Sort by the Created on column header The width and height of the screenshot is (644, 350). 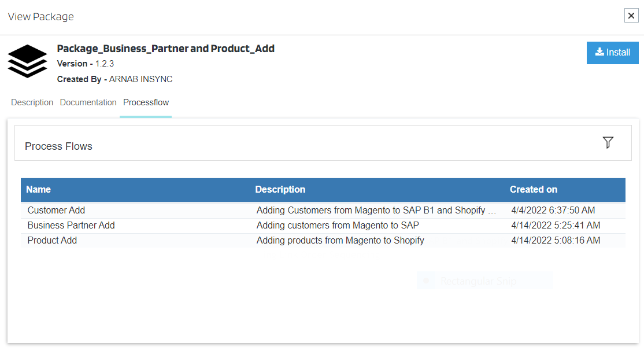[534, 190]
